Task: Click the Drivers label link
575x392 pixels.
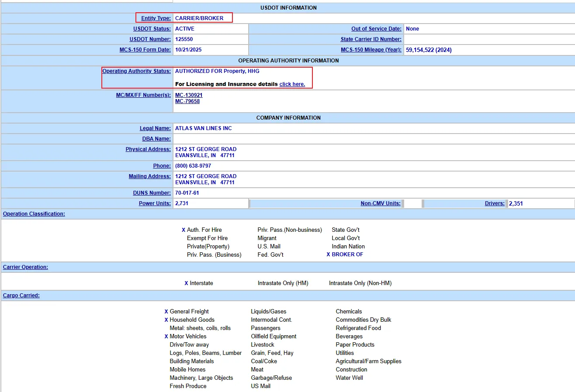Action: 495,203
